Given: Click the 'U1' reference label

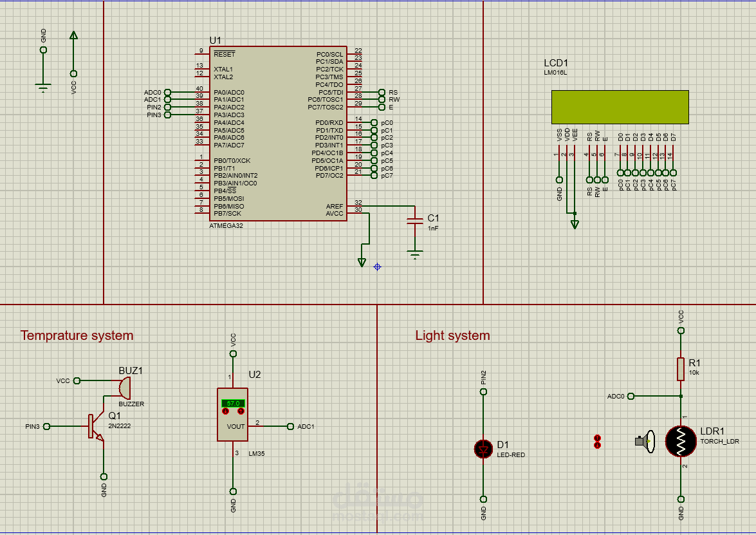Looking at the screenshot, I should [x=215, y=41].
